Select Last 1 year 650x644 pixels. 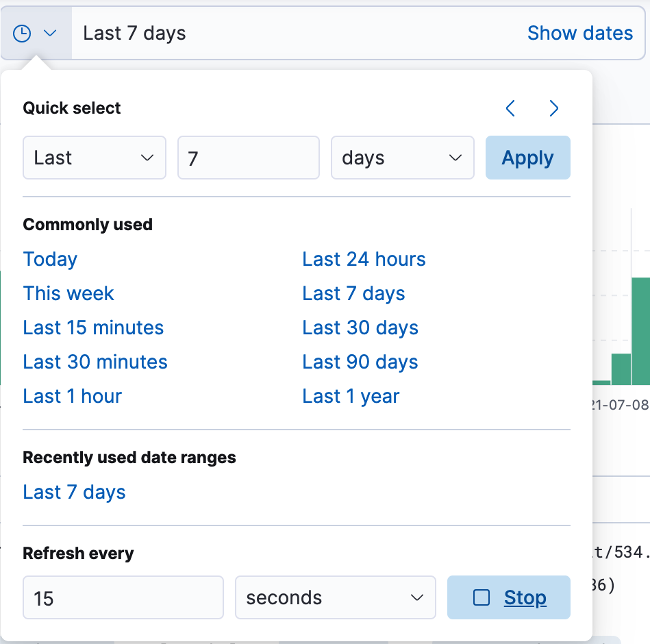tap(351, 397)
